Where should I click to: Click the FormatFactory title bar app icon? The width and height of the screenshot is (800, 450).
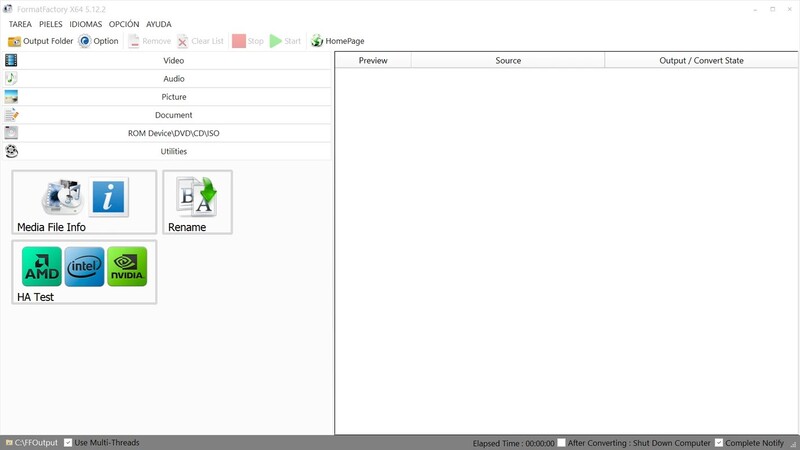point(8,9)
